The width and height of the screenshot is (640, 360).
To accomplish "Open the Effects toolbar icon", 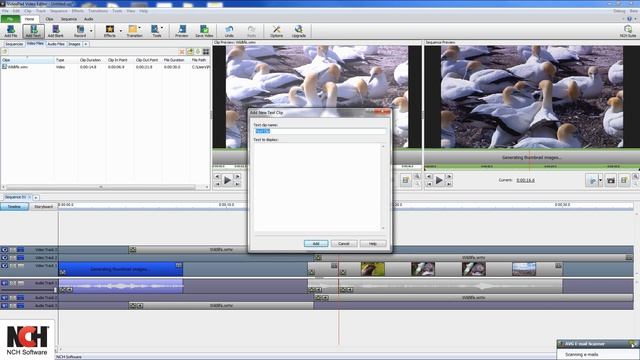I will tap(109, 31).
